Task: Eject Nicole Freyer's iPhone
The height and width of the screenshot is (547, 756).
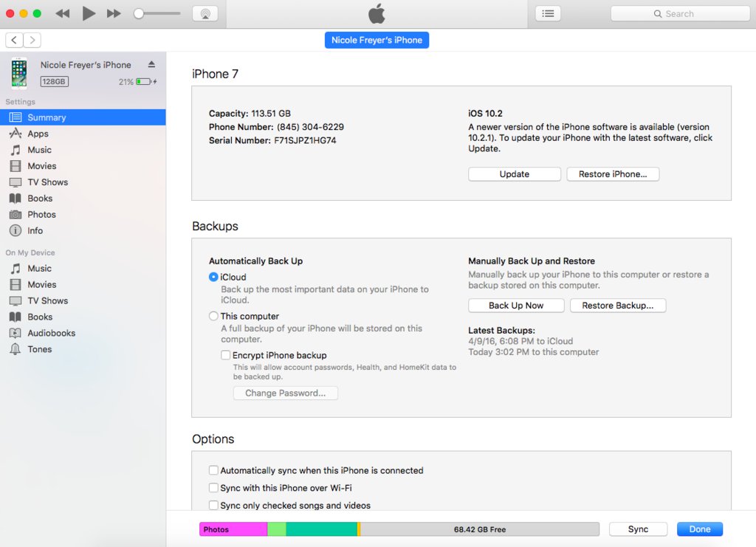Action: [x=151, y=64]
